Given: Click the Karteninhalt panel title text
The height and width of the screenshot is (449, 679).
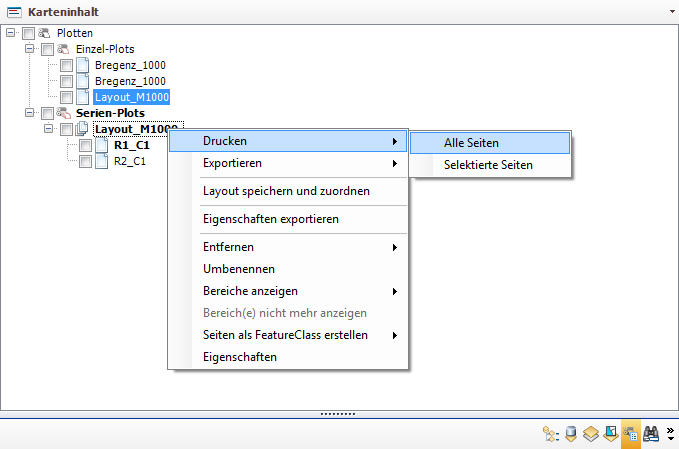Looking at the screenshot, I should pos(63,12).
